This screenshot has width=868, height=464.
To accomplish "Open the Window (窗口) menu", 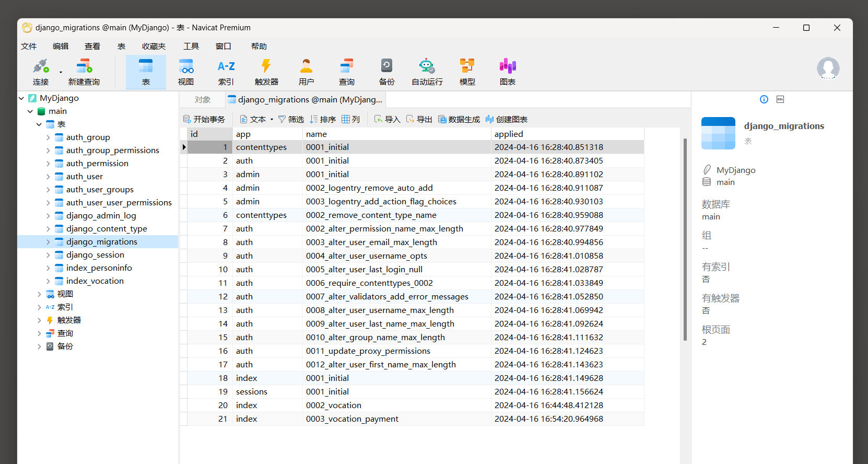I will coord(224,47).
